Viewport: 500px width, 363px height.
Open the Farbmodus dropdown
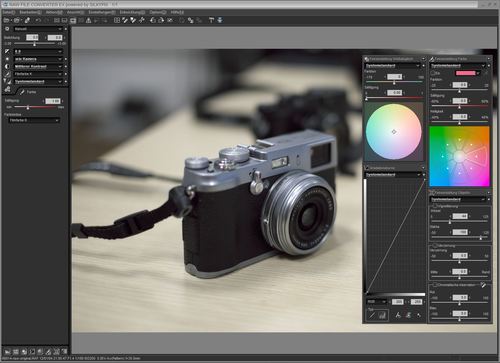tap(34, 120)
